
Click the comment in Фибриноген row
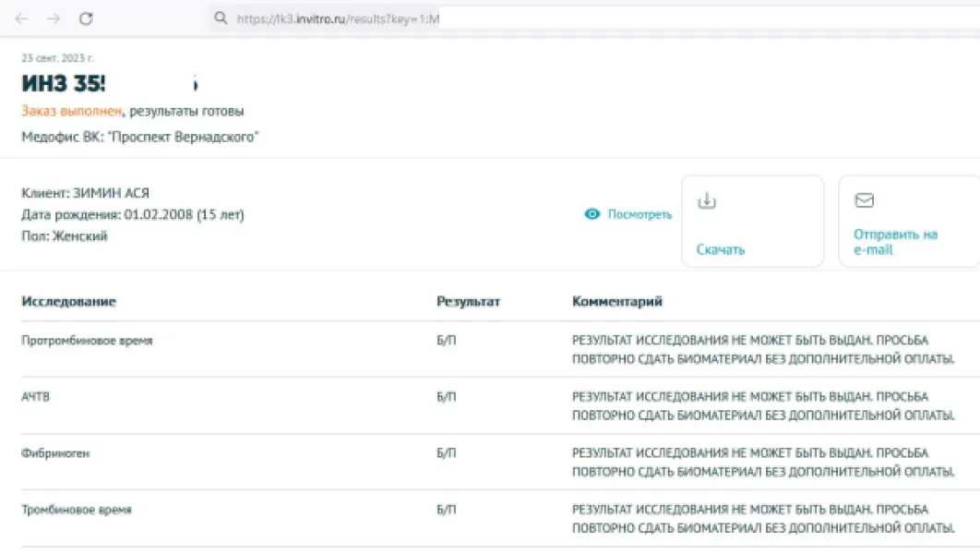763,462
